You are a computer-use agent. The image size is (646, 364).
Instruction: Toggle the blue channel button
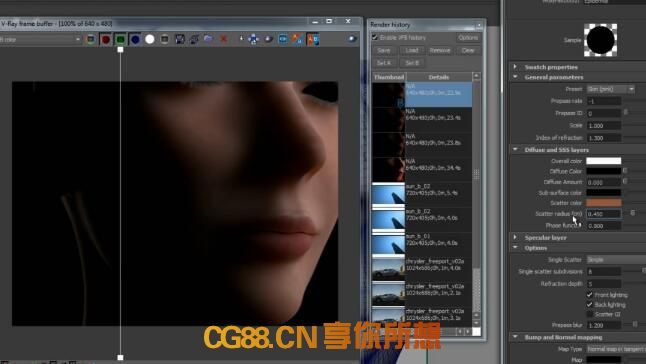[x=135, y=39]
